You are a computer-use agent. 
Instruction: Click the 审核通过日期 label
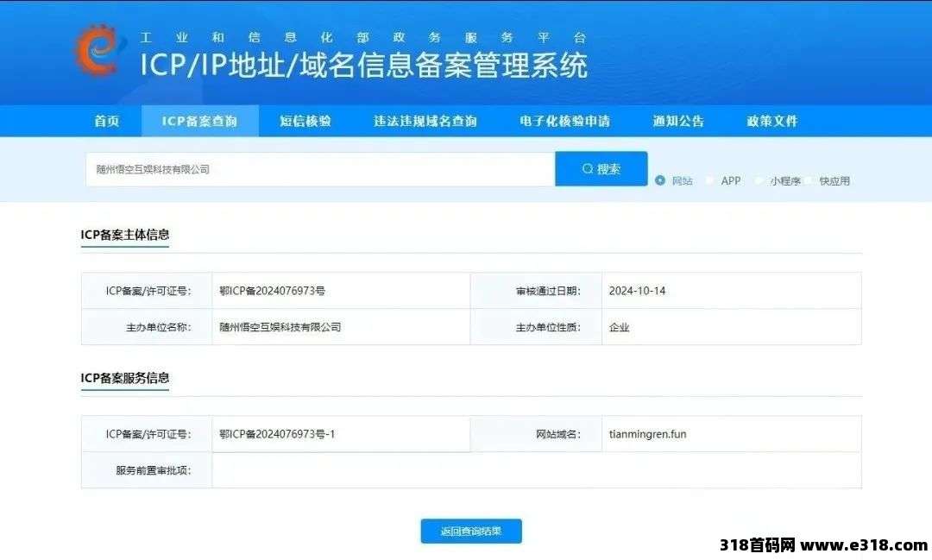548,291
